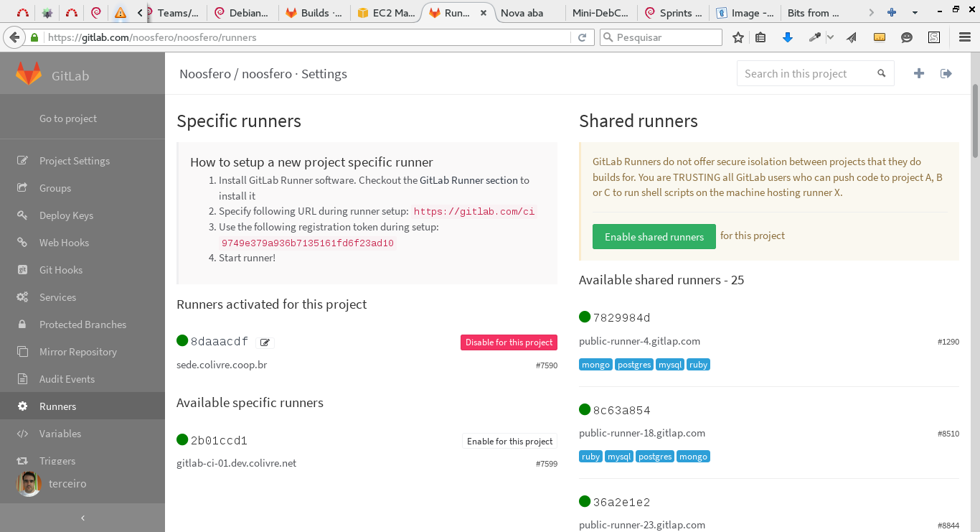This screenshot has height=532, width=980.
Task: Open the browser hamburger menu
Action: tap(965, 37)
